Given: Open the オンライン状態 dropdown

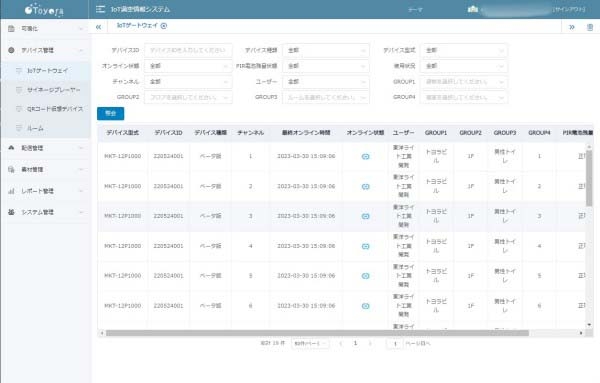Looking at the screenshot, I should pyautogui.click(x=188, y=66).
